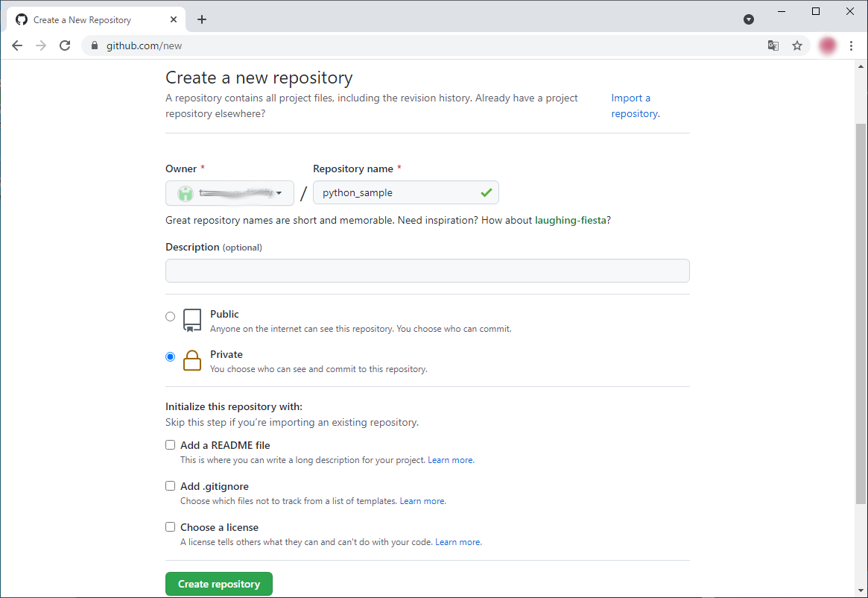Check the Add .gitignore option
The height and width of the screenshot is (598, 868).
pyautogui.click(x=171, y=486)
